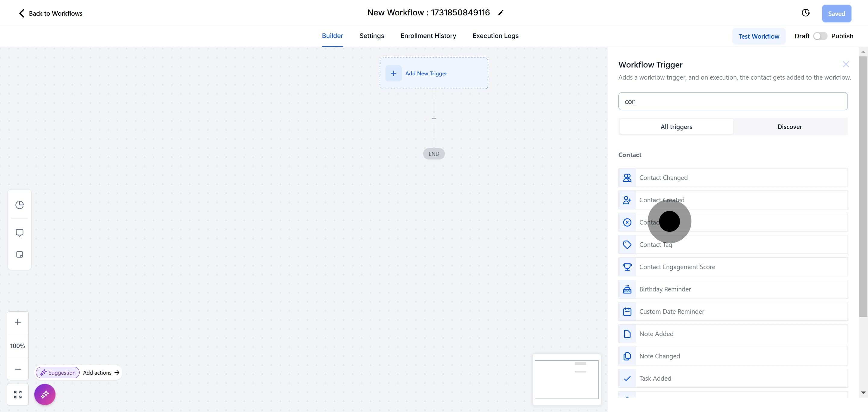Open version history clock icon

(805, 13)
